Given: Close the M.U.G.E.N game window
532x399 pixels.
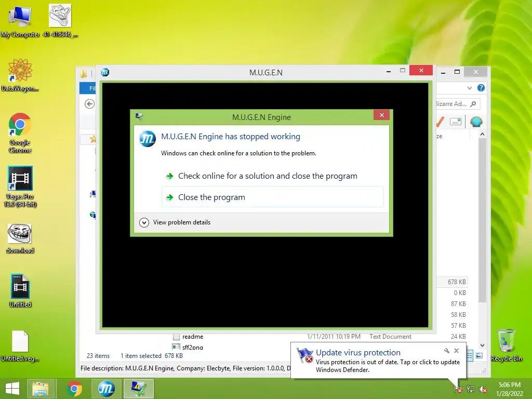Looking at the screenshot, I should (421, 70).
